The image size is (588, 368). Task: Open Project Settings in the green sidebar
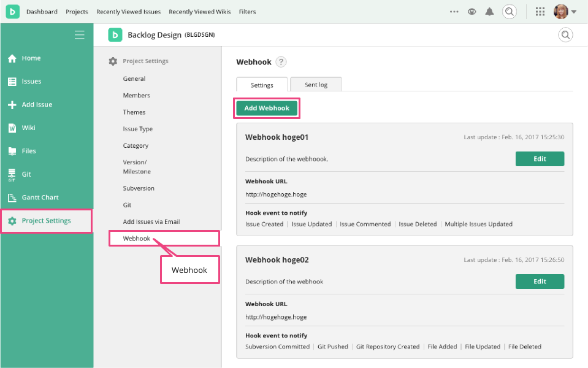[x=47, y=221]
